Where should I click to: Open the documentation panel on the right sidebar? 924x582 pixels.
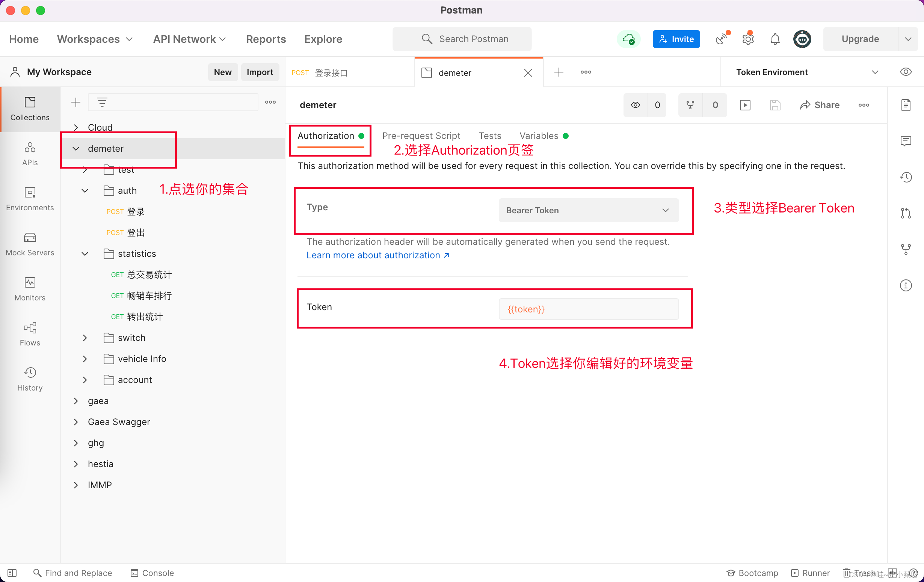906,105
